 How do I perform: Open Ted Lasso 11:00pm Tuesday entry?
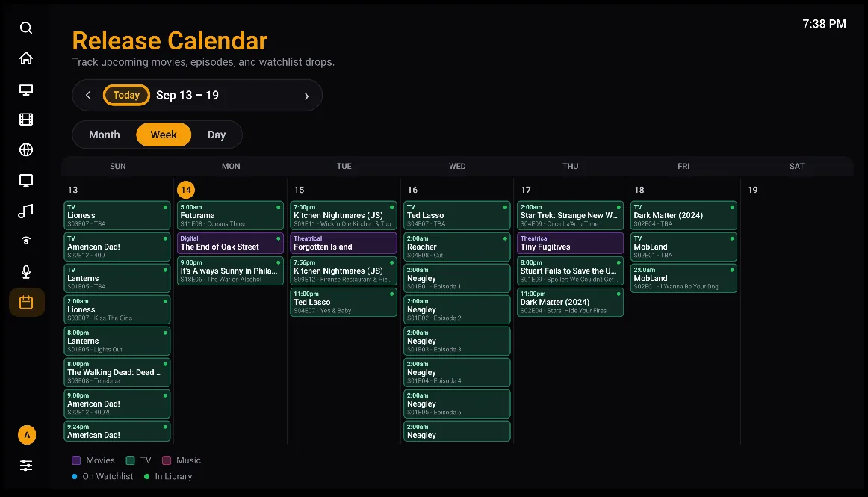(x=344, y=303)
